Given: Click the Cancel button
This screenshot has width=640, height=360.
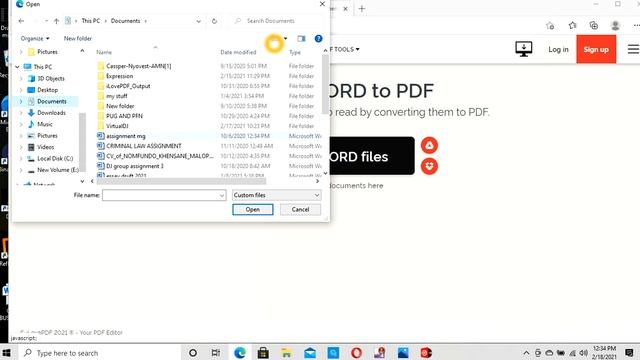Looking at the screenshot, I should (300, 209).
